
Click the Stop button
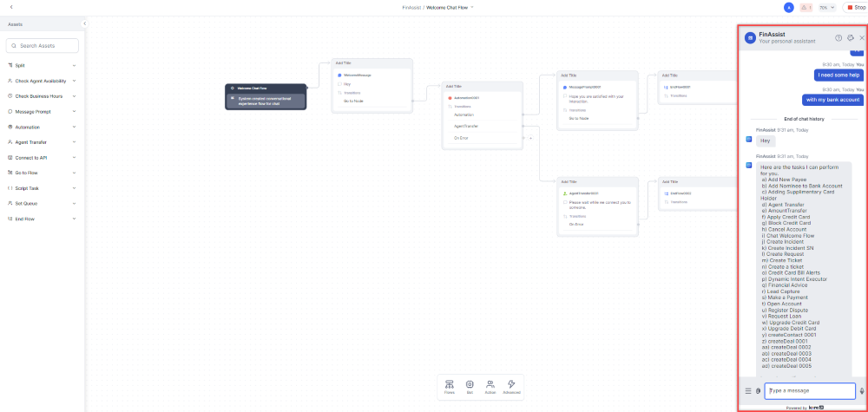point(855,7)
